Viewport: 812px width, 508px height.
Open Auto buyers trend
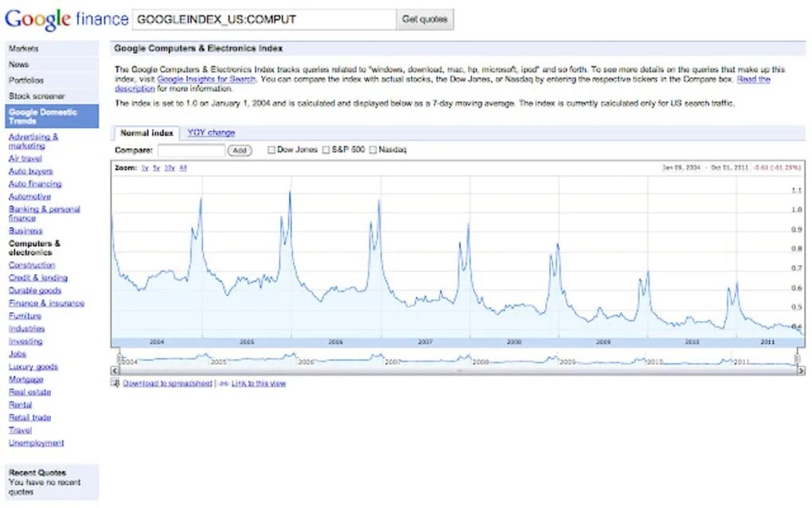[x=30, y=171]
